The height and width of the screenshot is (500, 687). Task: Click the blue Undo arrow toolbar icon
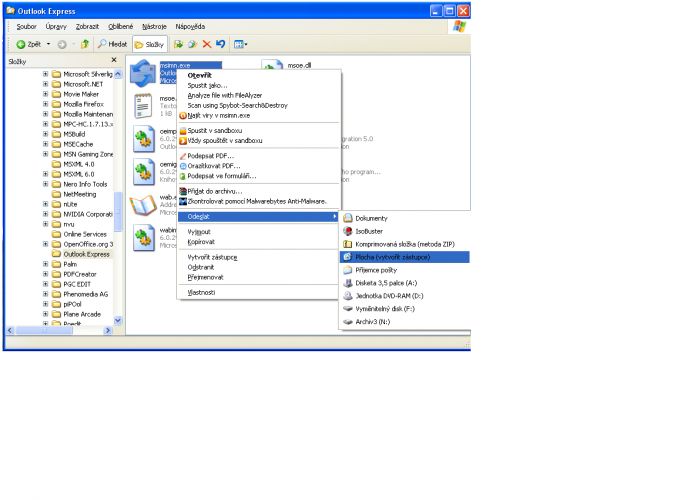click(x=220, y=44)
